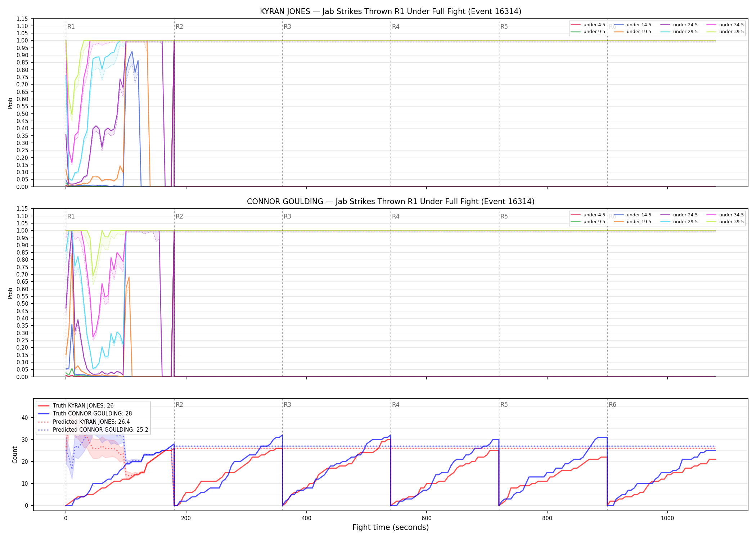Click the 600 tick label on x-axis
756x540 pixels.
[x=427, y=518]
